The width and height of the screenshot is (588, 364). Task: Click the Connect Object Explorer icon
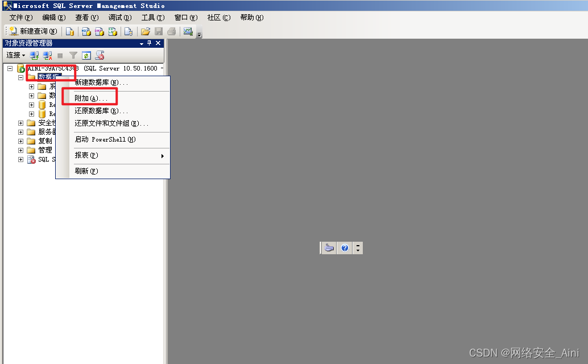(x=35, y=56)
